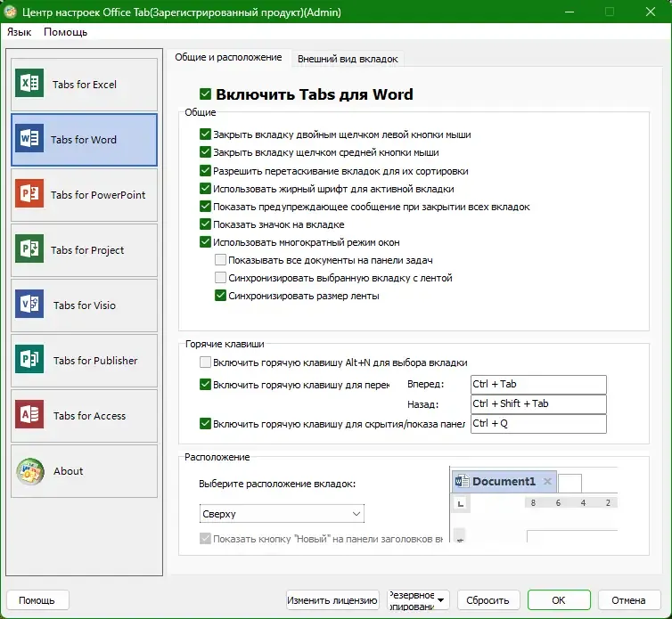Click the Publisher icon in sidebar
The width and height of the screenshot is (672, 619).
click(x=29, y=359)
